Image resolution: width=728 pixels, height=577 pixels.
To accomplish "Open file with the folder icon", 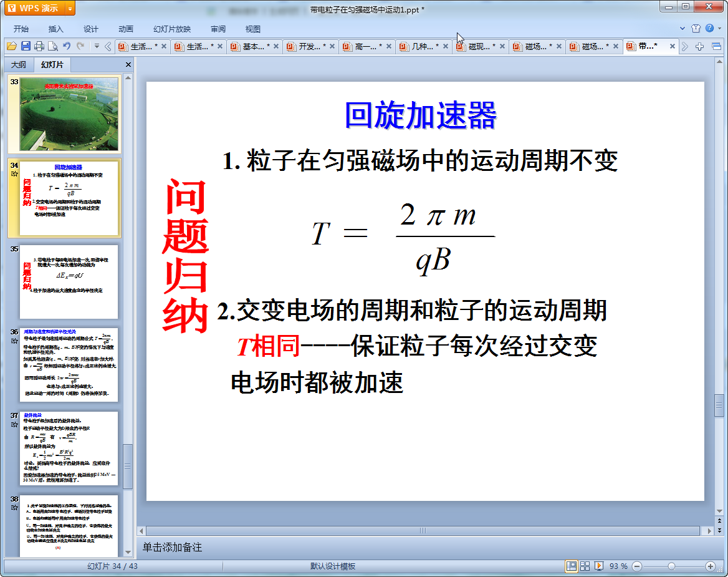I will click(12, 46).
